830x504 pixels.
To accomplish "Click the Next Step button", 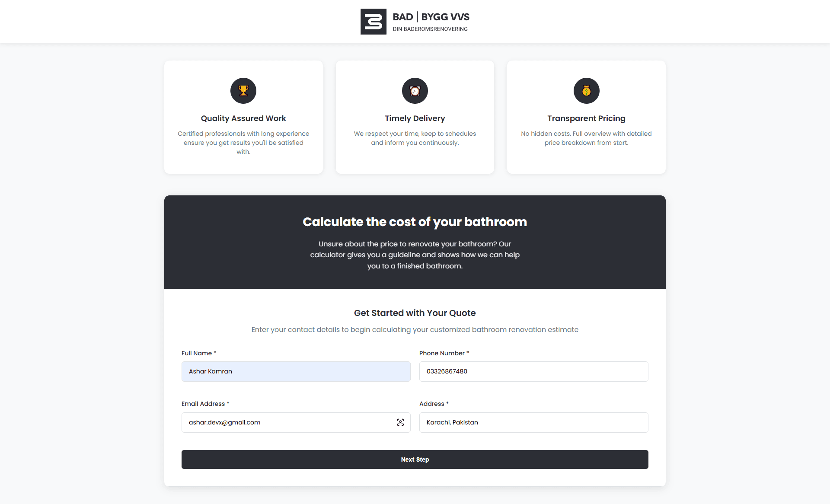I will pyautogui.click(x=415, y=459).
